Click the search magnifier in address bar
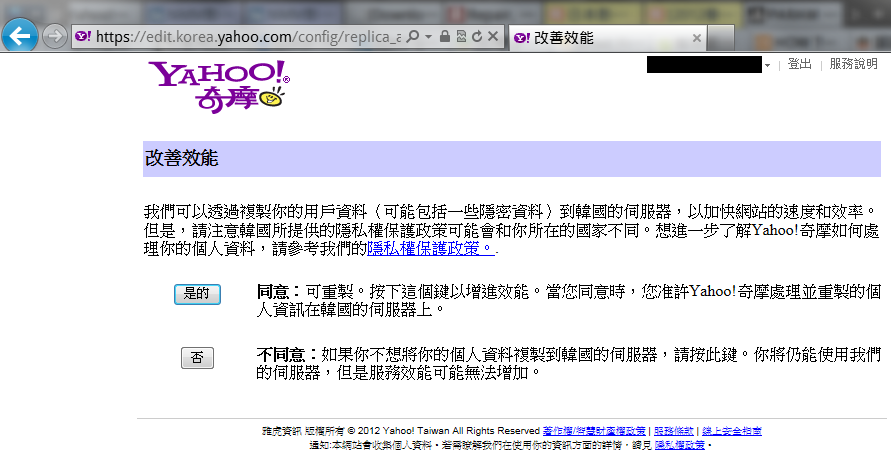 (413, 37)
